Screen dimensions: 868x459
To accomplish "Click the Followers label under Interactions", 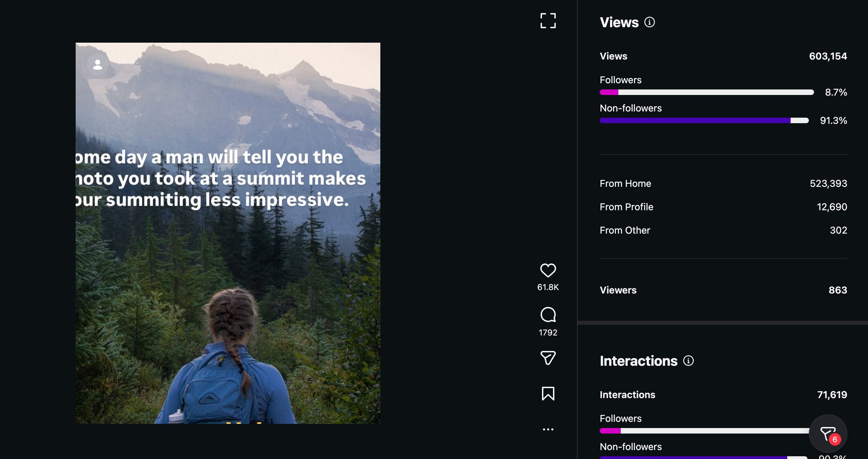I will pos(620,418).
